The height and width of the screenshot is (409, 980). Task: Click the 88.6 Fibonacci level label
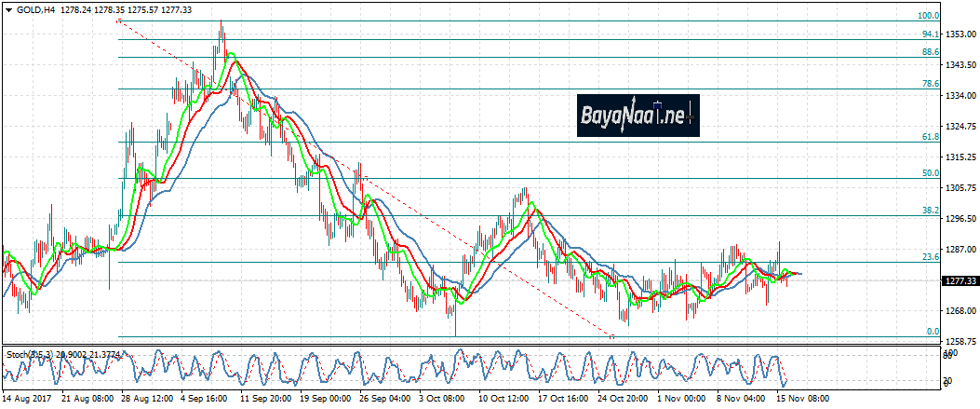tap(930, 52)
